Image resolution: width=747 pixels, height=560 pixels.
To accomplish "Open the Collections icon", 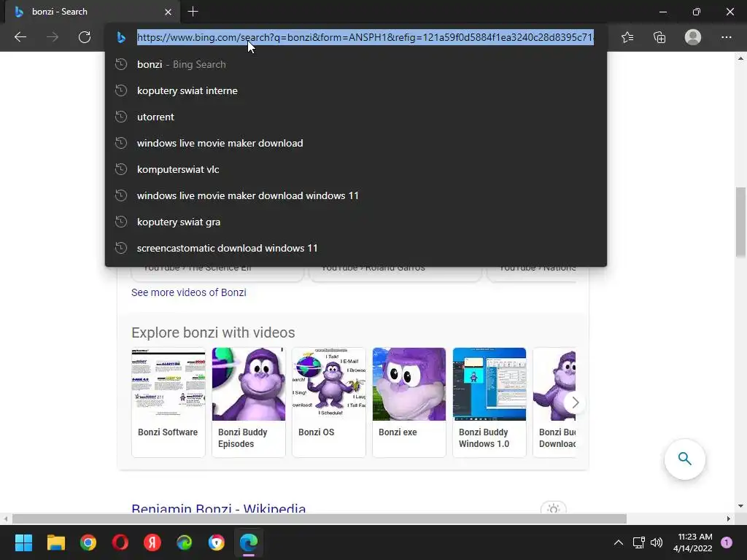I will coord(659,37).
